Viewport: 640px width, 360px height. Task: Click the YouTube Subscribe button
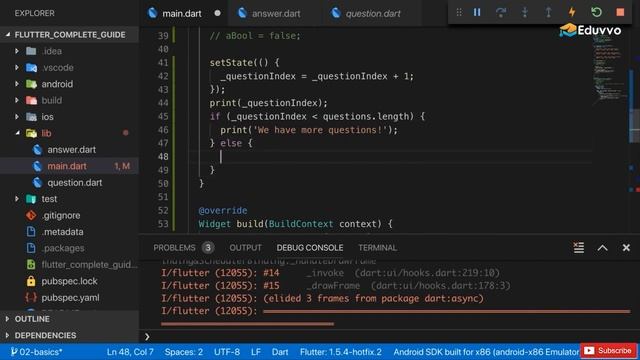(608, 351)
